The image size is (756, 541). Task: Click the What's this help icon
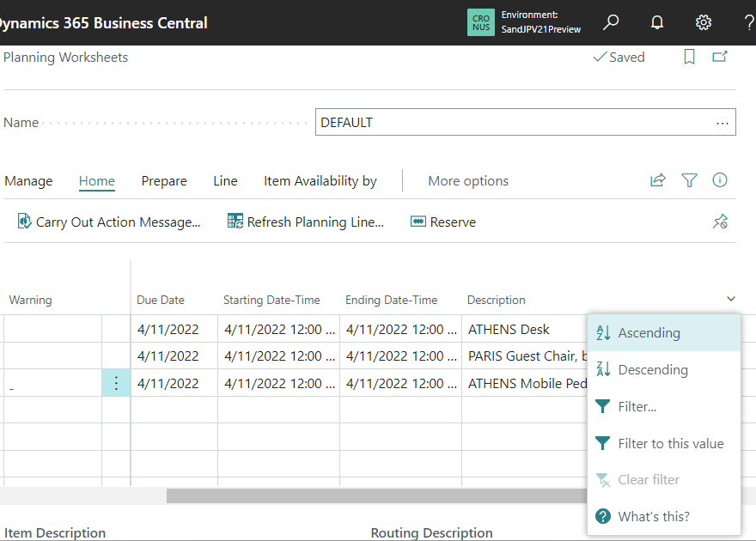pos(603,516)
